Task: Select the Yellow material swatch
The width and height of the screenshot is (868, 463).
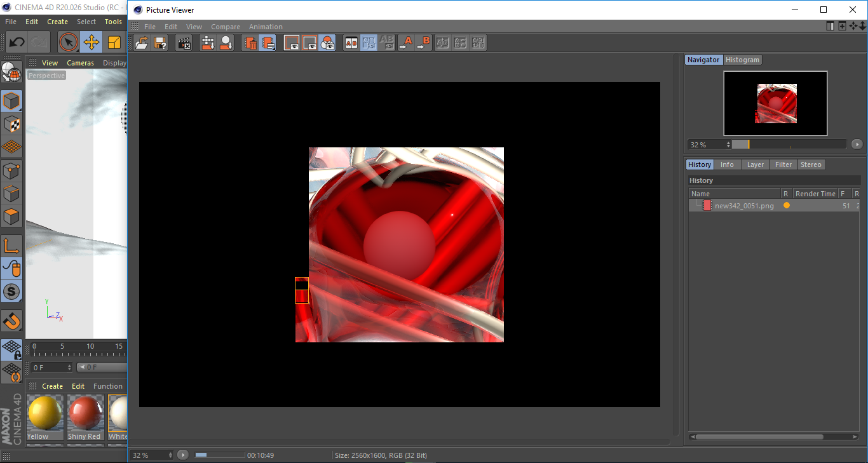Action: point(45,417)
